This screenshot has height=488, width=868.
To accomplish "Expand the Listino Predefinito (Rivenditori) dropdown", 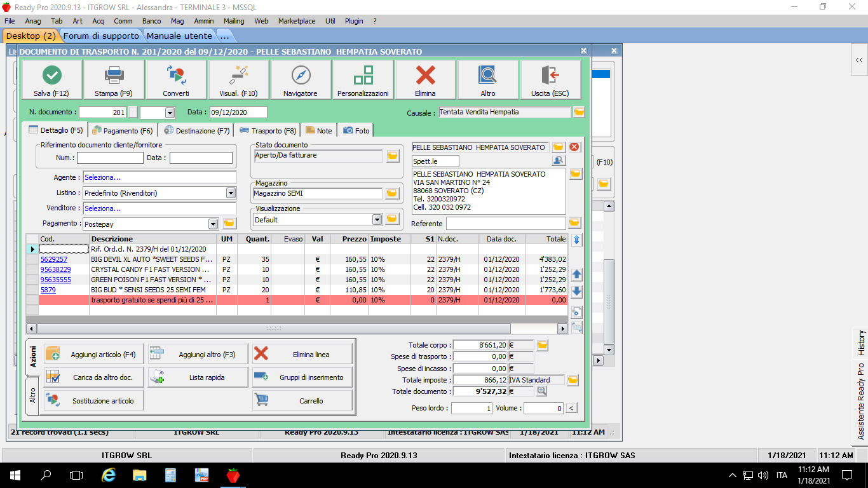I will tap(231, 193).
